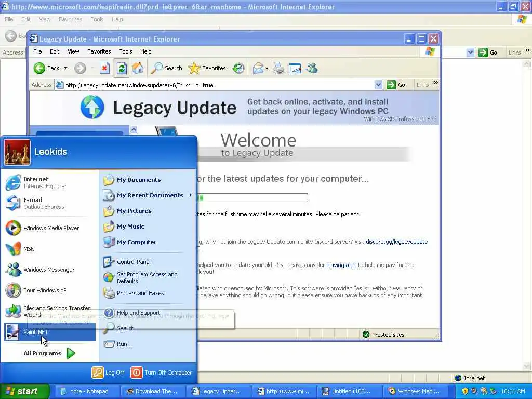Open Help and Support
This screenshot has height=399, width=532.
(148, 313)
